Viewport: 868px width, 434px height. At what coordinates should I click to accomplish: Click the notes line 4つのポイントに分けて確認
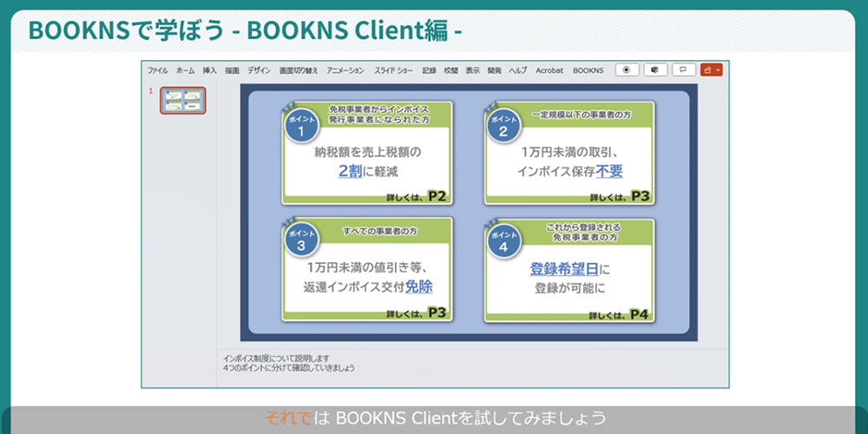tap(289, 367)
